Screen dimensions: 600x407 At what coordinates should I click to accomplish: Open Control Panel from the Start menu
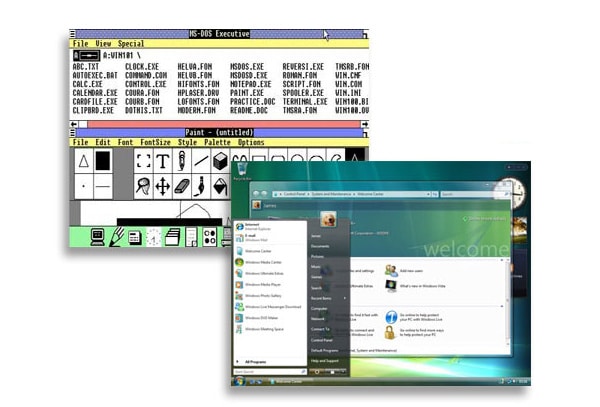pyautogui.click(x=322, y=340)
